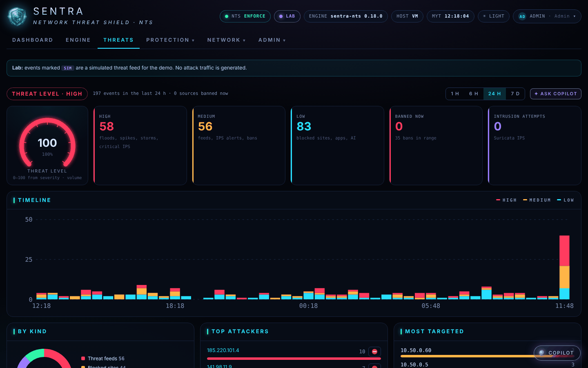Open the floating Copilot button

pos(557,353)
